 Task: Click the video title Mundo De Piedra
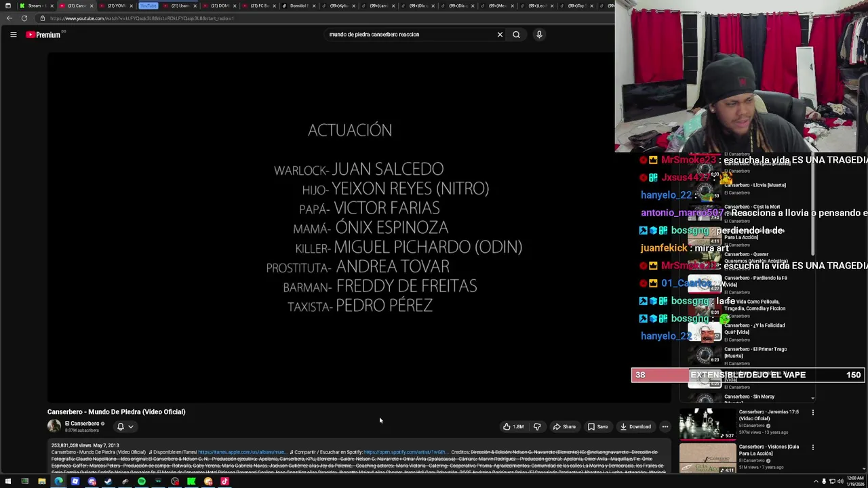tap(116, 412)
